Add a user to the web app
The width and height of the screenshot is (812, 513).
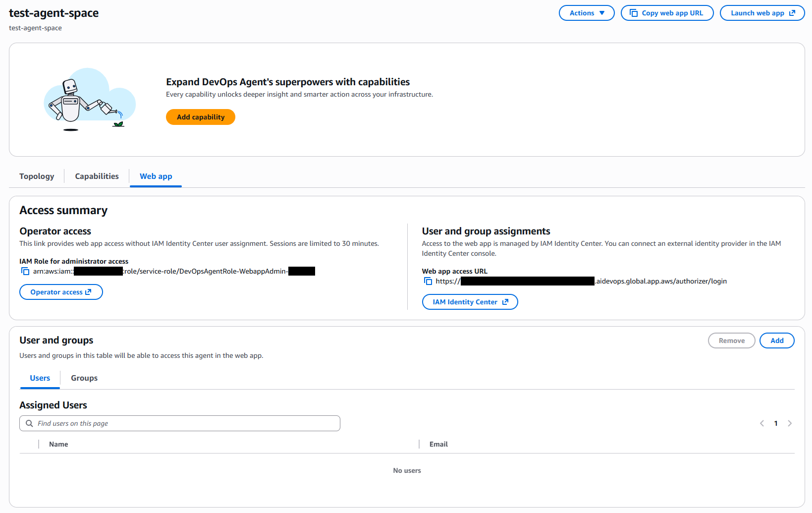click(x=777, y=341)
